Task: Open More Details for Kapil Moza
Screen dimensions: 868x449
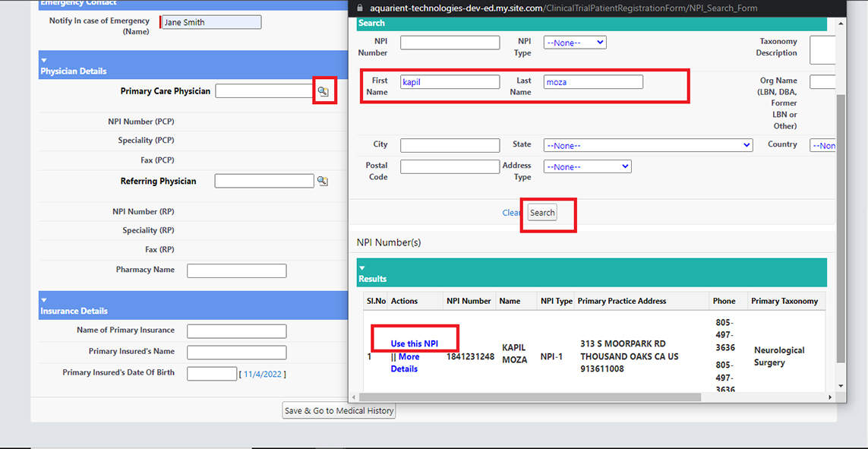Action: [407, 363]
